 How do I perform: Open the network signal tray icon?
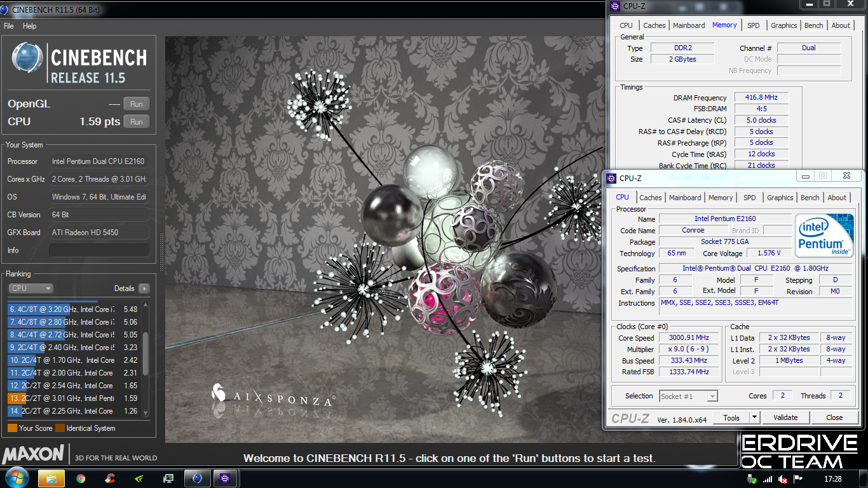(x=768, y=479)
